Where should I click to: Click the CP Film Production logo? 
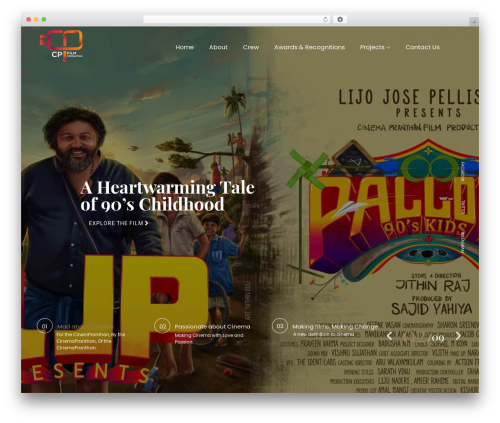pyautogui.click(x=61, y=46)
